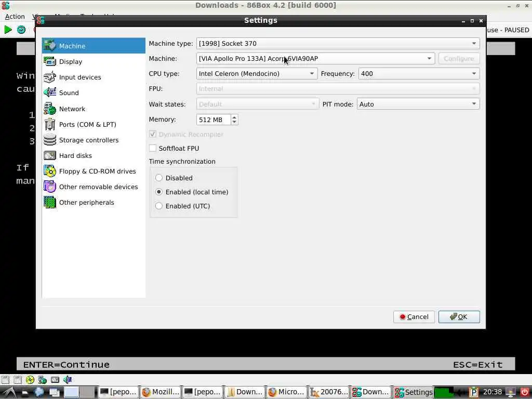Enable the Softfloat FPU checkbox
This screenshot has width=532, height=399.
(x=153, y=148)
